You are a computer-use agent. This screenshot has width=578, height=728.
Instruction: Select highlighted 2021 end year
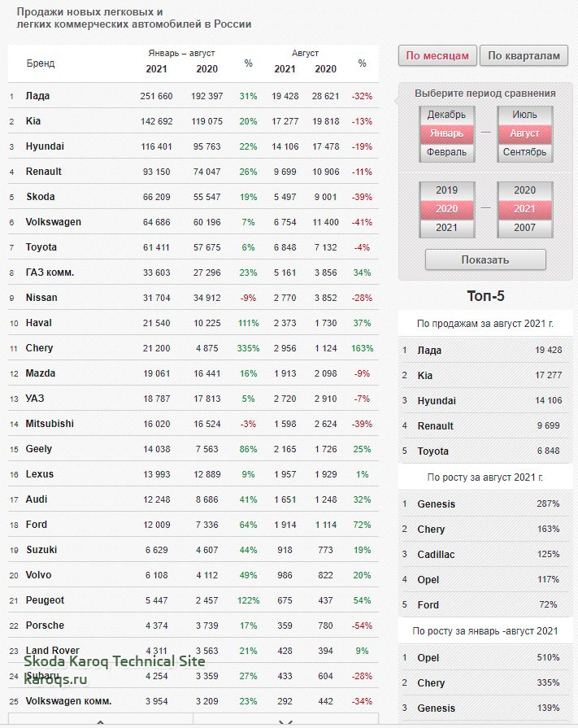pyautogui.click(x=524, y=209)
